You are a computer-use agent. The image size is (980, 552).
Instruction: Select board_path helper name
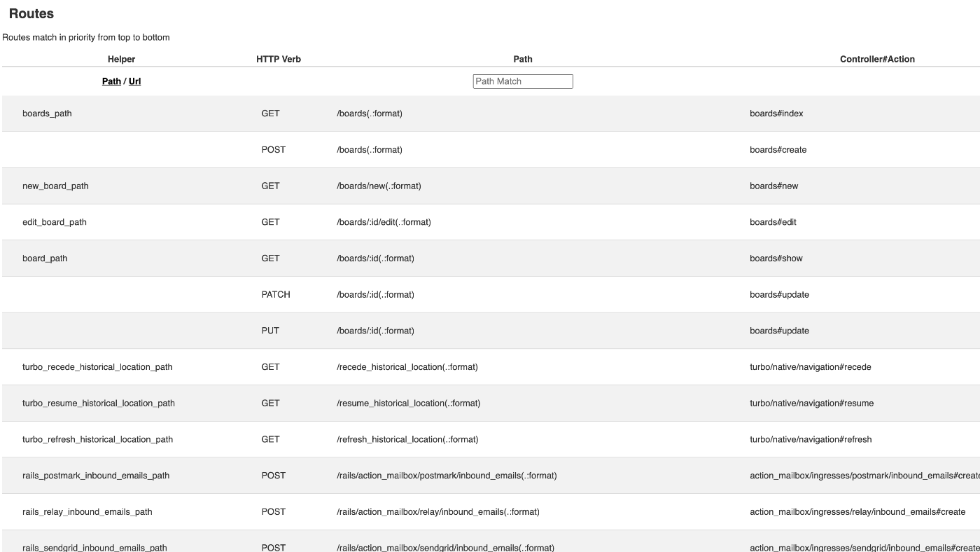coord(45,258)
